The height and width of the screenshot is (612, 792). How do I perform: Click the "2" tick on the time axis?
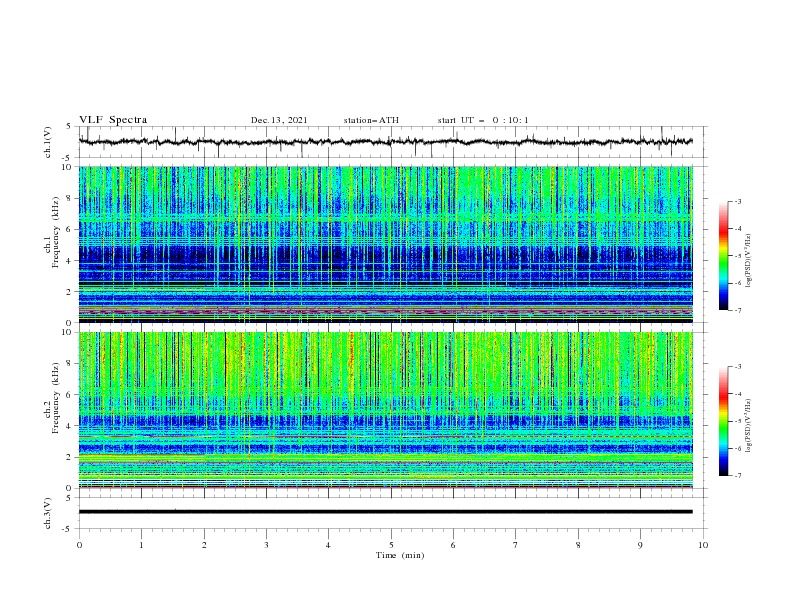point(204,545)
